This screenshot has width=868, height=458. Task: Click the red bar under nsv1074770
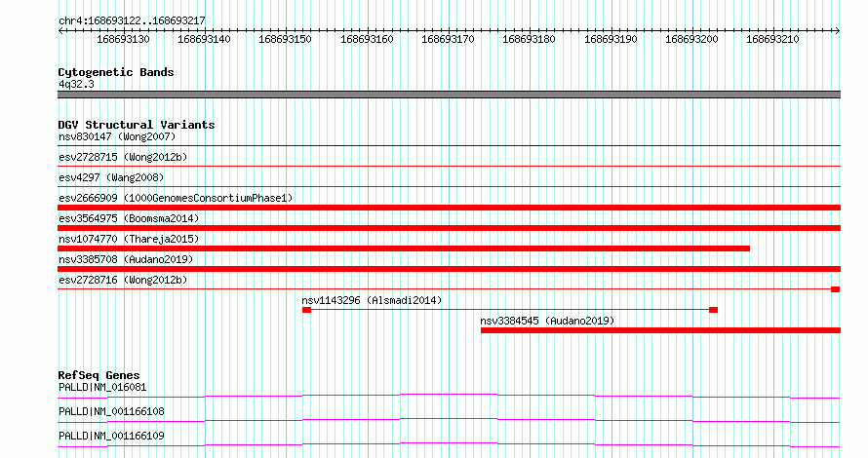tap(404, 248)
